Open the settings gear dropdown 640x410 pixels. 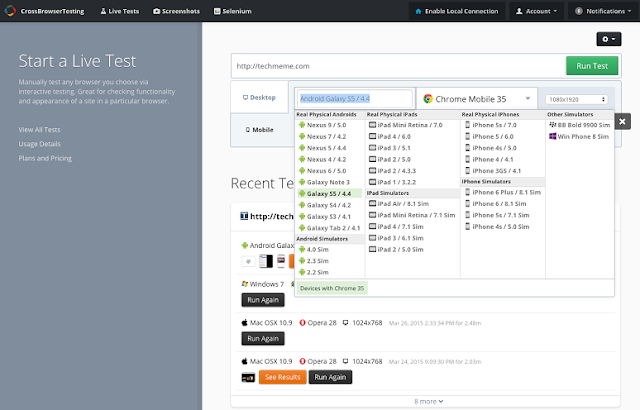click(x=609, y=39)
